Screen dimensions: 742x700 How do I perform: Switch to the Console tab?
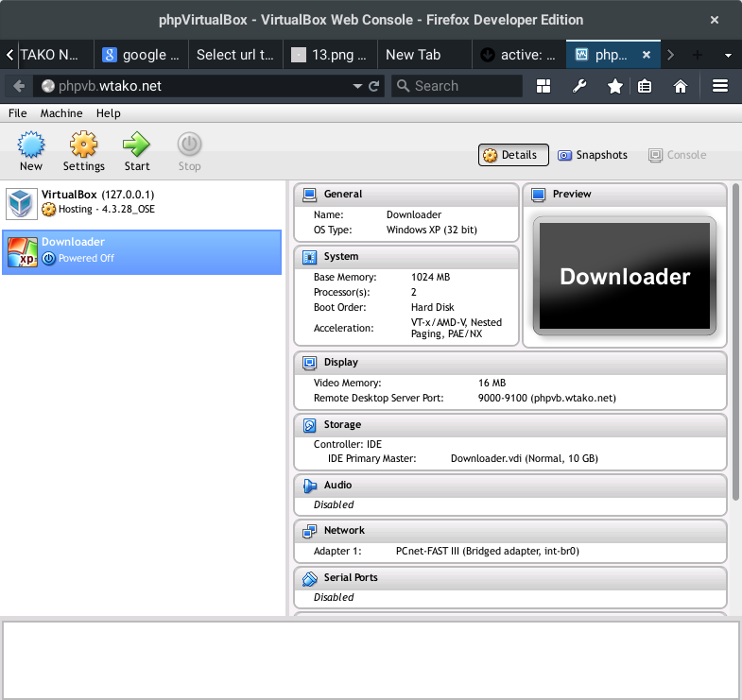(x=678, y=155)
